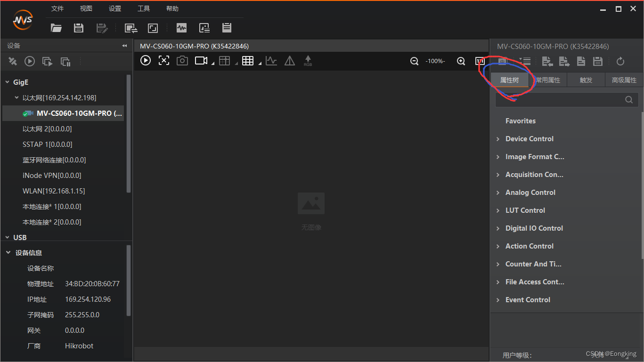Switch to the 触发 tab

point(586,80)
